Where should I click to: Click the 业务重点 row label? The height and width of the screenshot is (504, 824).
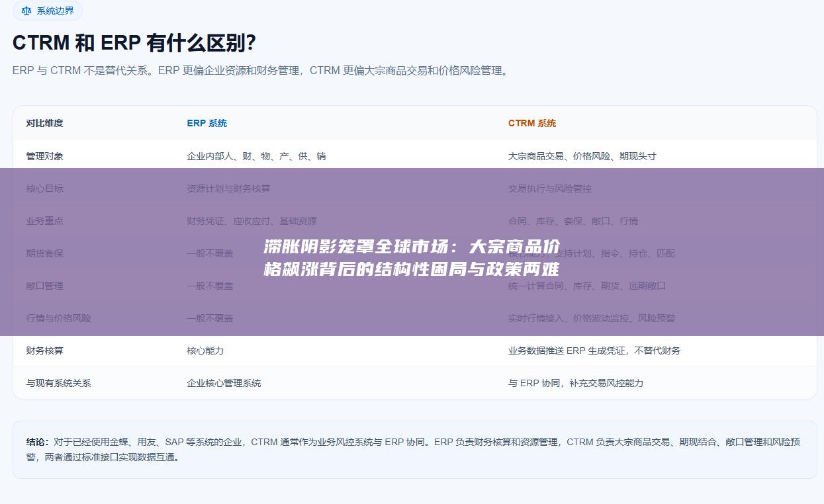pyautogui.click(x=45, y=221)
